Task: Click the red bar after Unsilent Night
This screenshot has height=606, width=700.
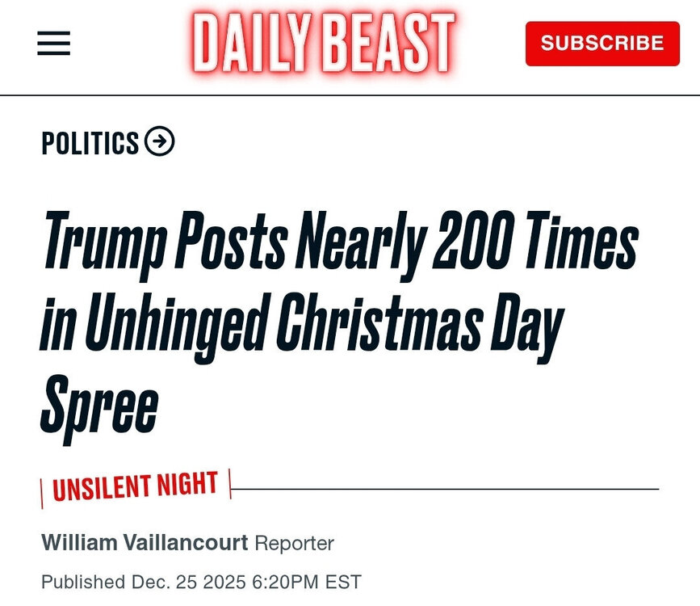Action: [x=229, y=483]
